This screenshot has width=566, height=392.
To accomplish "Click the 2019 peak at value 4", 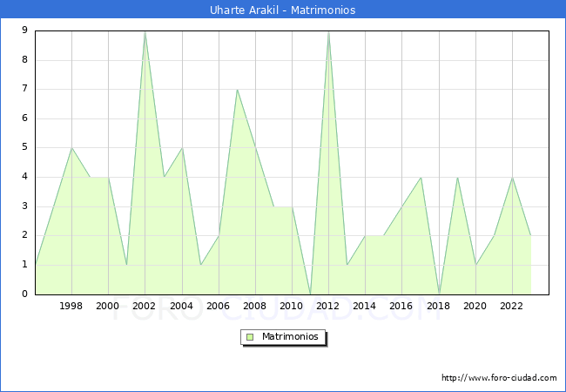I will pyautogui.click(x=457, y=177).
